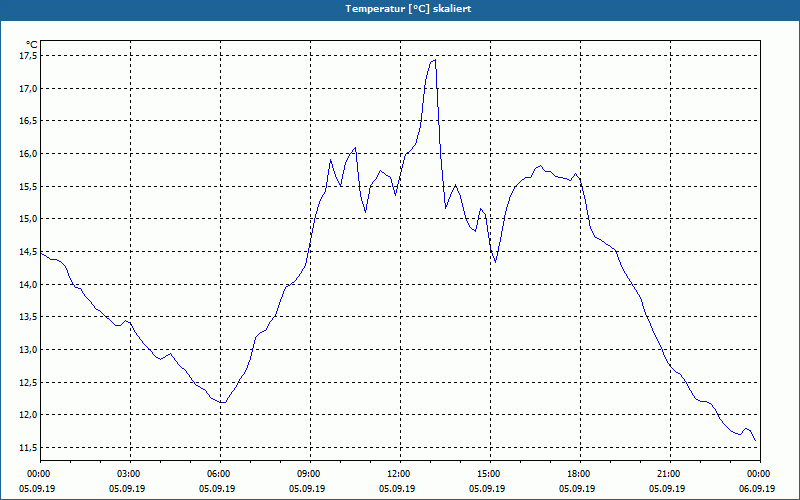This screenshot has height=500, width=800.
Task: Click the "00:00" time label above 05.09.19
Action: click(40, 474)
